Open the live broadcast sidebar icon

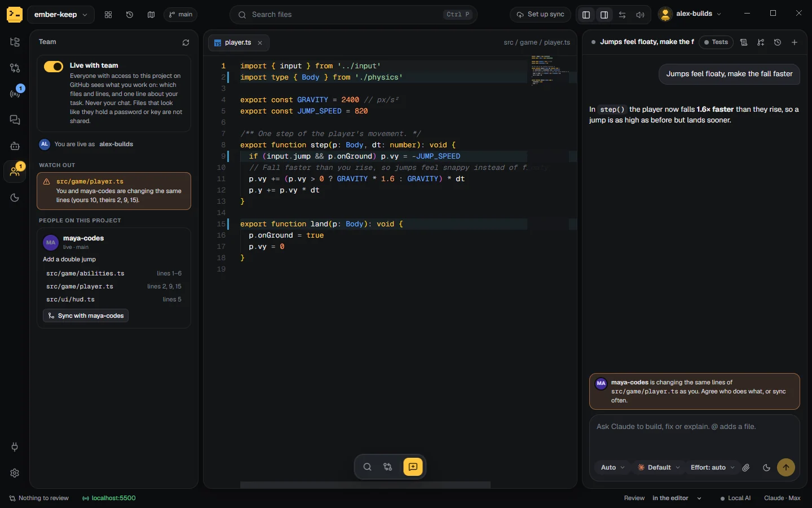15,94
